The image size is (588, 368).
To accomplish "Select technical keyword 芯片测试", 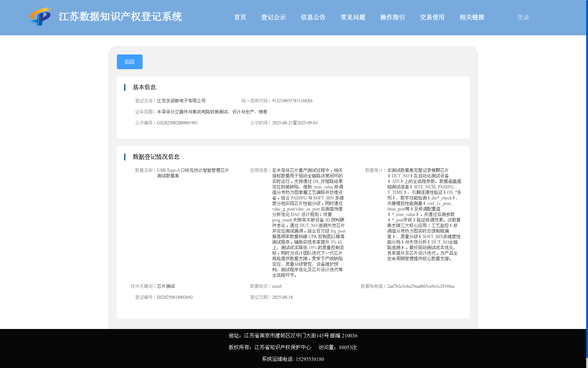I will coord(166,286).
